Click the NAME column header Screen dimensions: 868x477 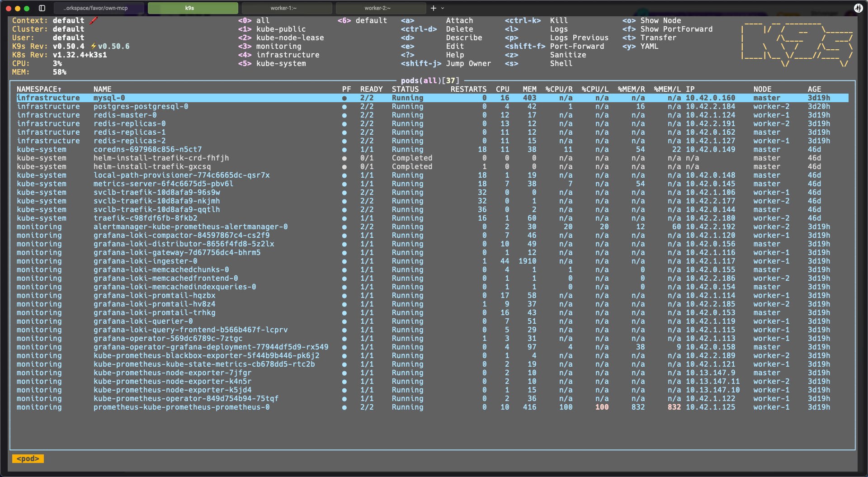[103, 90]
